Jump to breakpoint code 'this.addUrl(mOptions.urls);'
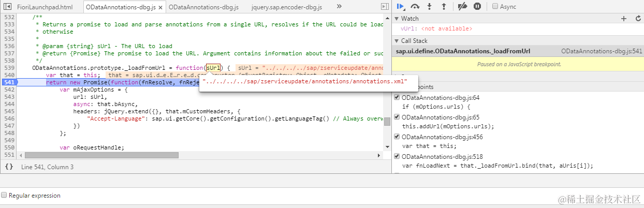Image resolution: width=644 pixels, height=208 pixels. [448, 127]
